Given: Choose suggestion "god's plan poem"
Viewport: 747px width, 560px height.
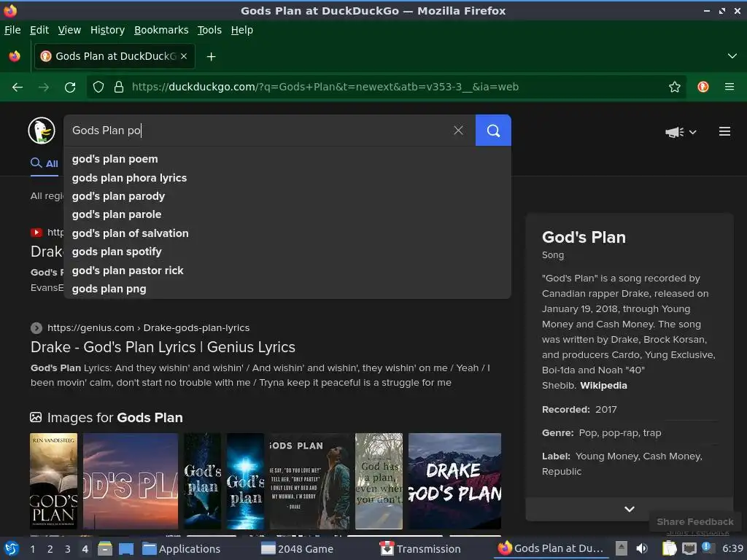Looking at the screenshot, I should coord(287,159).
